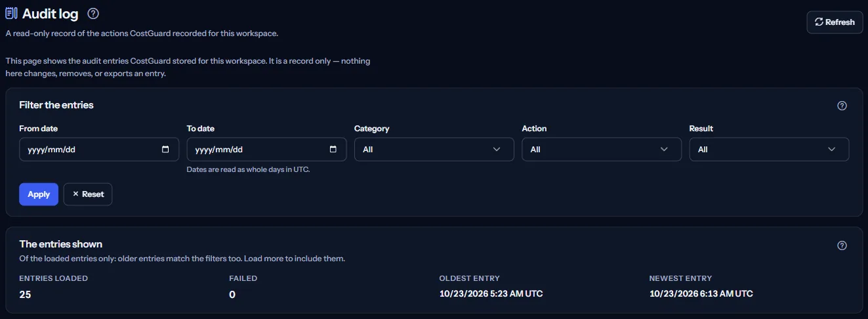
Task: Focus the From date input field
Action: [99, 149]
